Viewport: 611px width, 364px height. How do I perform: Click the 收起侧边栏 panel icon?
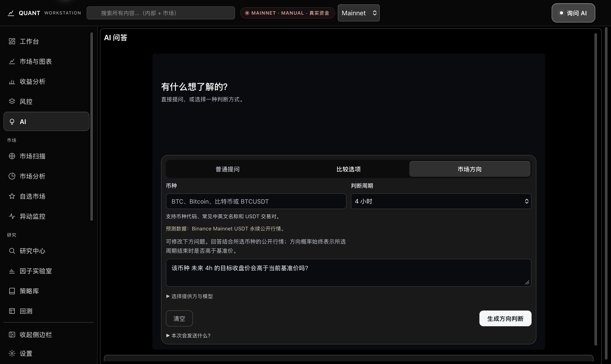coord(12,335)
